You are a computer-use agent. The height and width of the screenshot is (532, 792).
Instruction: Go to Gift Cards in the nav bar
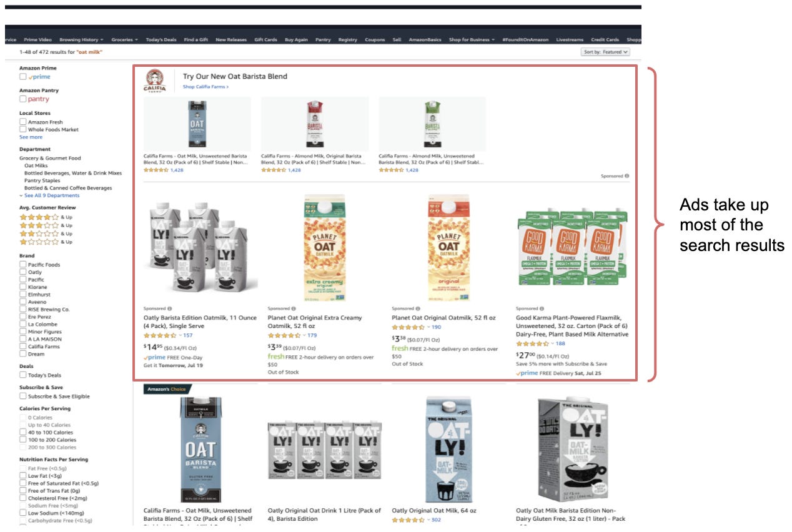point(265,39)
